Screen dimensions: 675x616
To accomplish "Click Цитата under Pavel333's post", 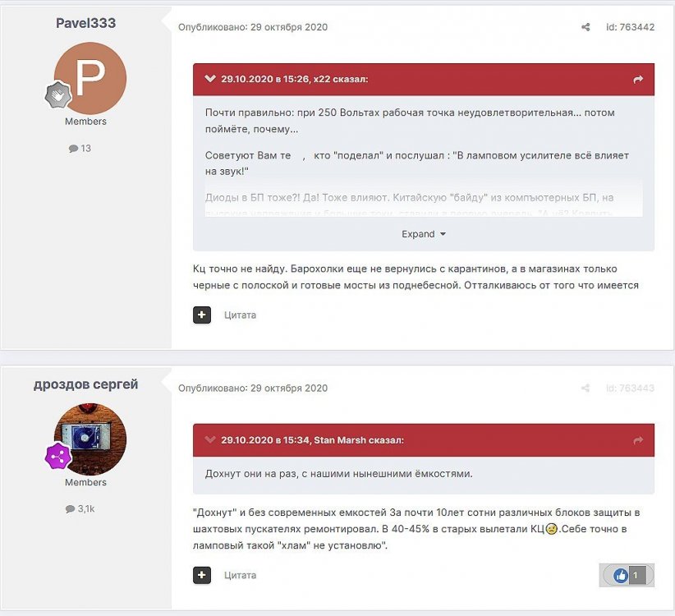I will point(240,315).
